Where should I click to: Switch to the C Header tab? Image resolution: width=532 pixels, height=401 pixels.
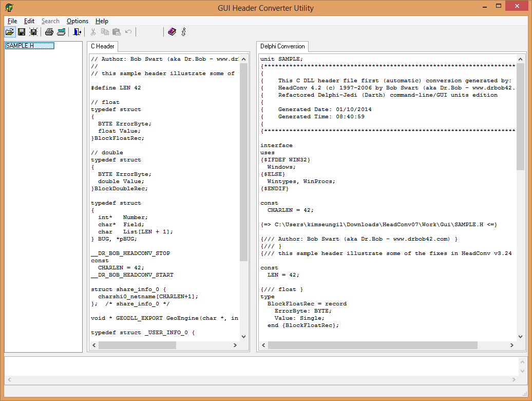point(103,46)
